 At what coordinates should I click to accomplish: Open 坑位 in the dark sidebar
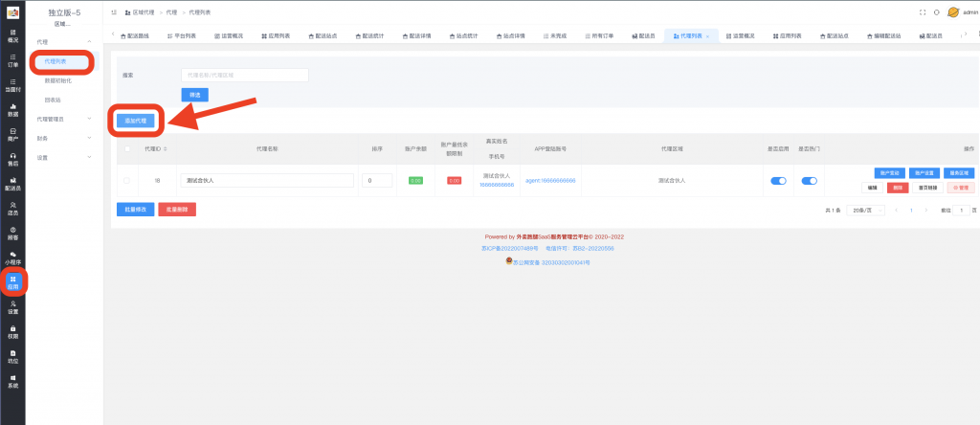[12, 357]
